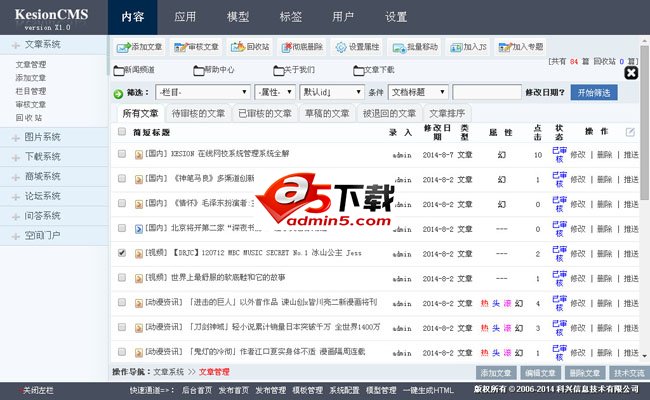The height and width of the screenshot is (400, 650).
Task: Click the 审核文章 toolbar icon
Action: pyautogui.click(x=181, y=47)
